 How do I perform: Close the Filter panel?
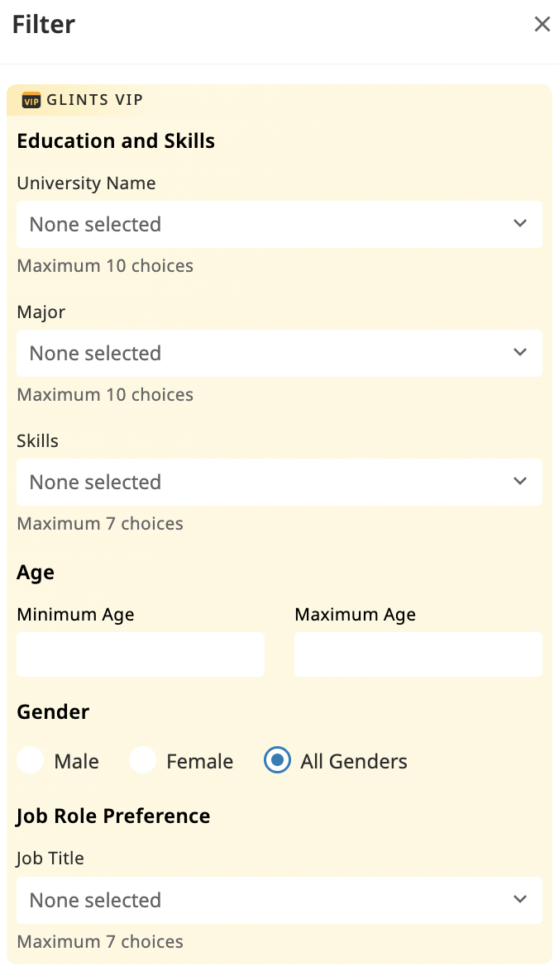click(x=542, y=24)
